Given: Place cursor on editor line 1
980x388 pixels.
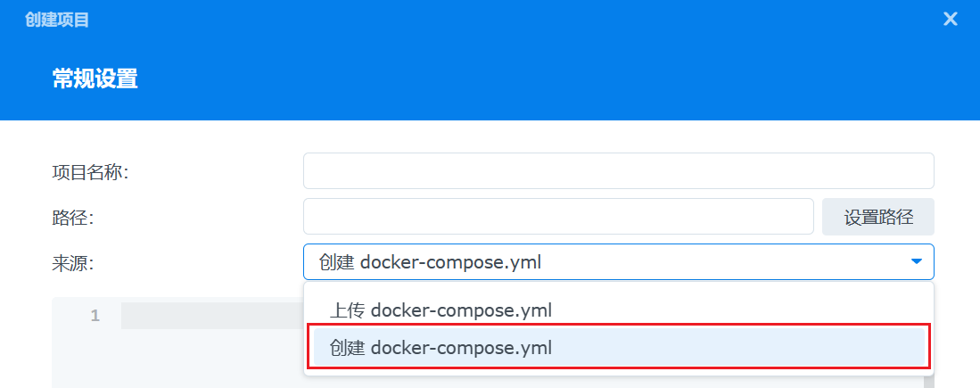Looking at the screenshot, I should (210, 316).
